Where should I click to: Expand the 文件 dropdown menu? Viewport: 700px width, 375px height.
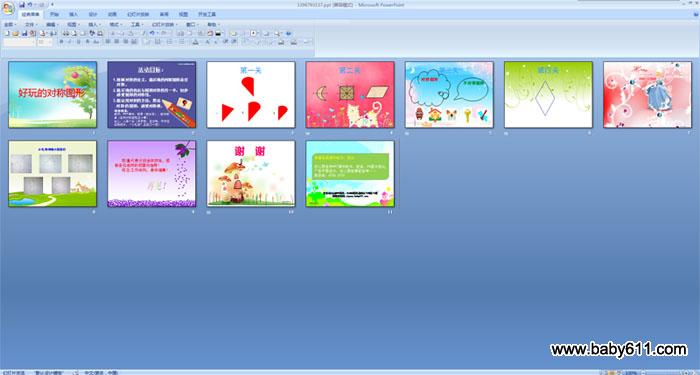click(31, 25)
